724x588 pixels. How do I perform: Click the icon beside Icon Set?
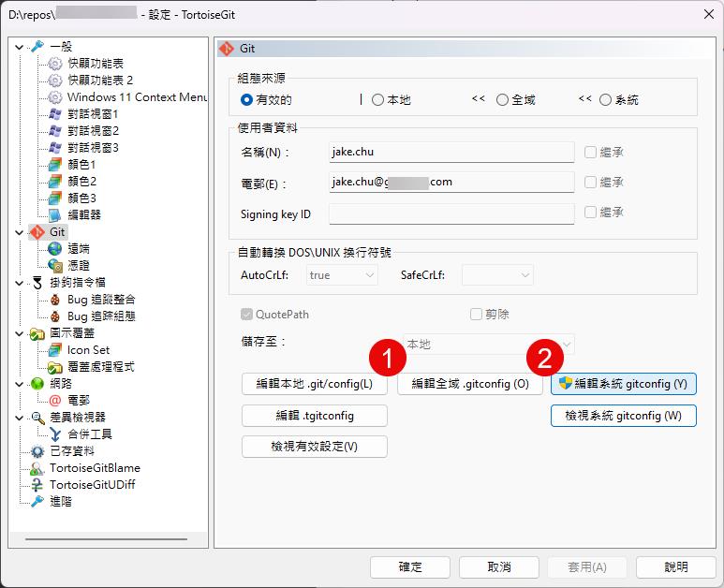(x=55, y=350)
